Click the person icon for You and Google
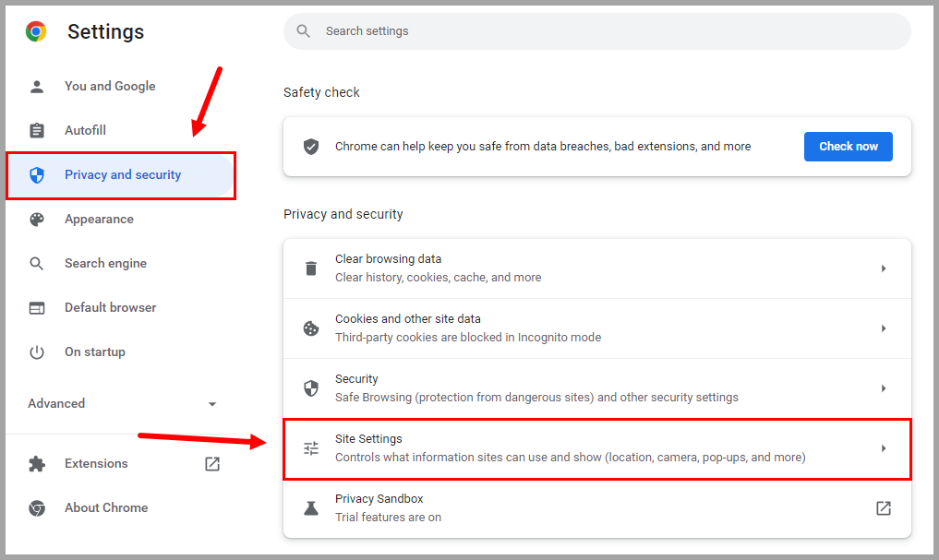Viewport: 939px width, 560px height. (x=37, y=87)
